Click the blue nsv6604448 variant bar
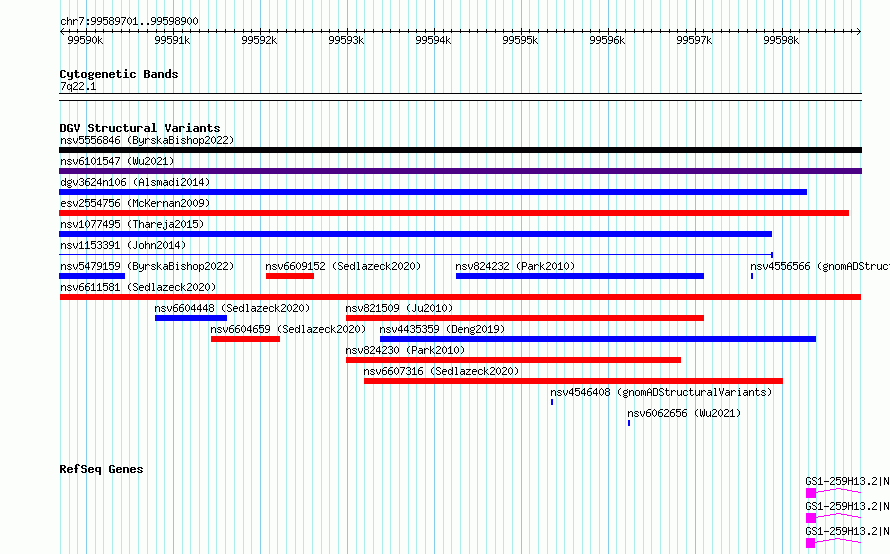 coord(191,318)
